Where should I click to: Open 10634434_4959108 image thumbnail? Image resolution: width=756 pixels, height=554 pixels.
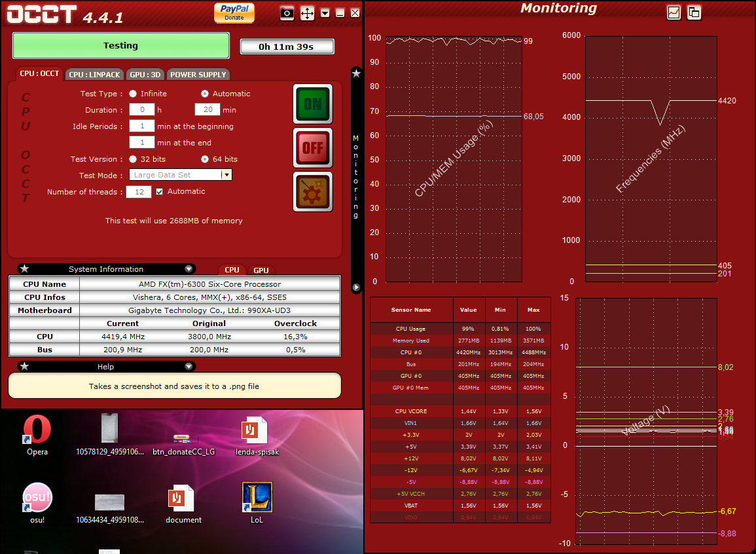tap(110, 509)
